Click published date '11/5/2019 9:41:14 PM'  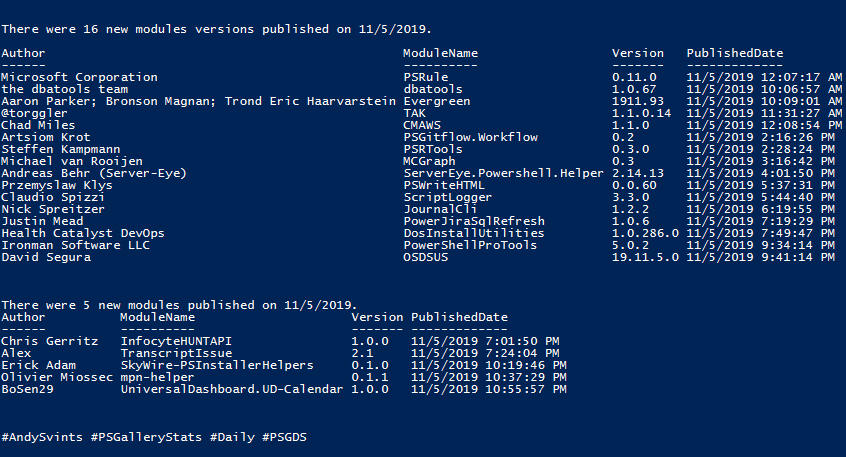tap(760, 257)
